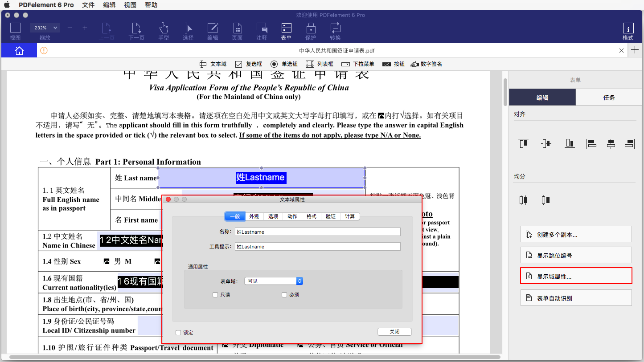Open the 页面 (Page) tools
Viewport: 644px width, 362px height.
pyautogui.click(x=237, y=31)
